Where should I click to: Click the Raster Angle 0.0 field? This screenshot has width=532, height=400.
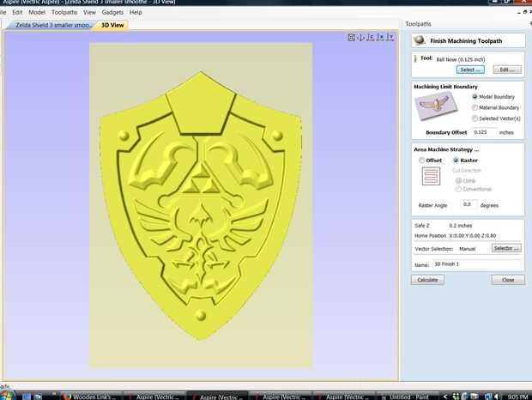(x=469, y=204)
